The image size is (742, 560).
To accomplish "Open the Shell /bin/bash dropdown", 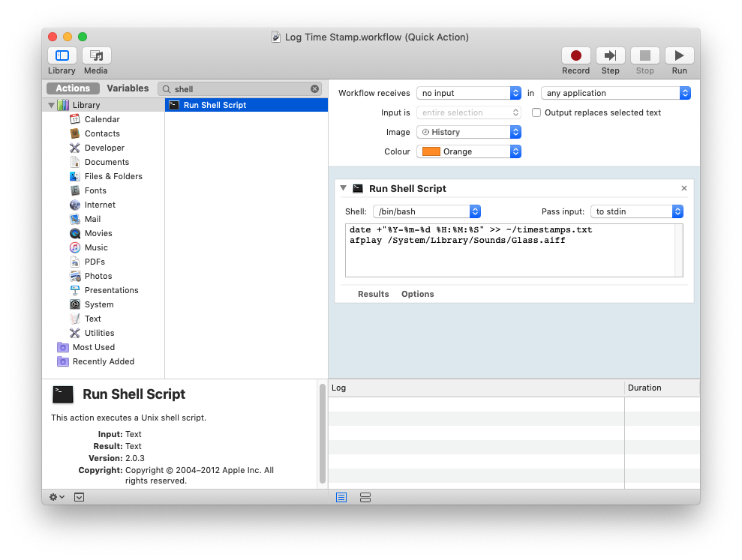I will click(427, 211).
